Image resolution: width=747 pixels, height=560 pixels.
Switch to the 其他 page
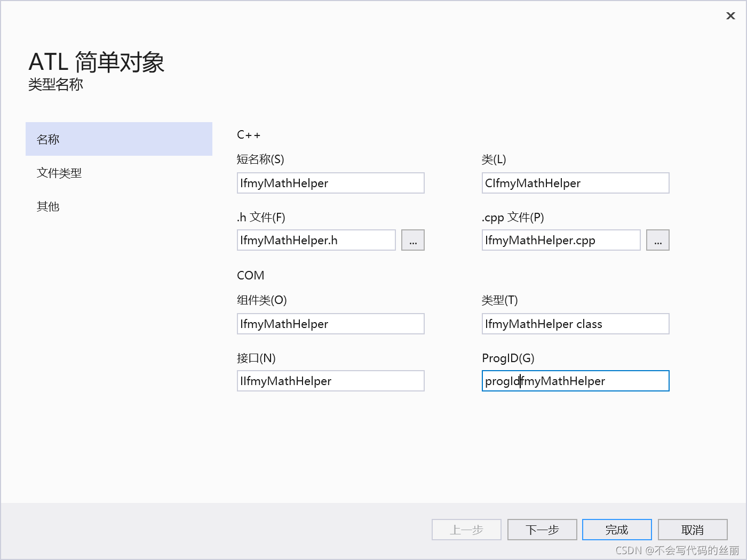119,206
